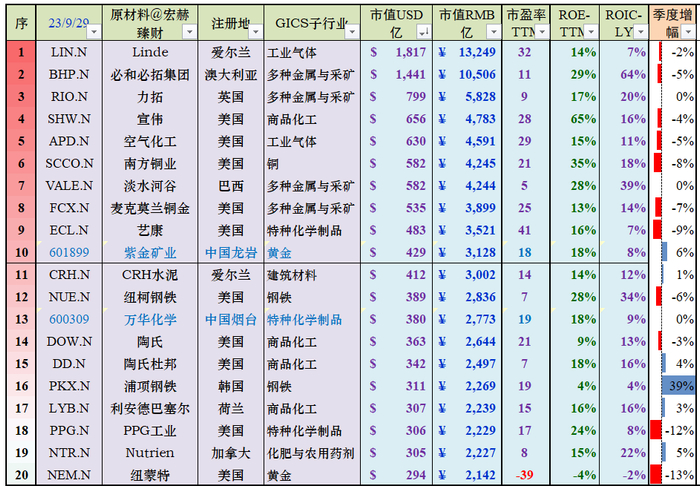Open filter dropdown on 原材料@宏赫臻财 column

pyautogui.click(x=190, y=32)
